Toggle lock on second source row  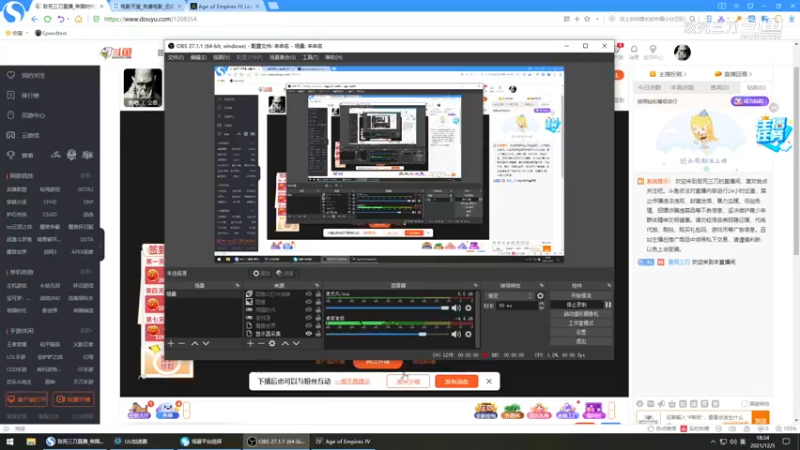tap(318, 302)
